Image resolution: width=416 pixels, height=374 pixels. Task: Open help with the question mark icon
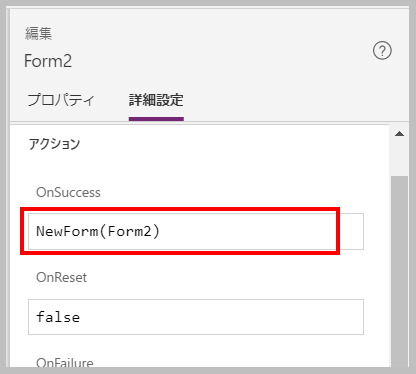[x=382, y=51]
